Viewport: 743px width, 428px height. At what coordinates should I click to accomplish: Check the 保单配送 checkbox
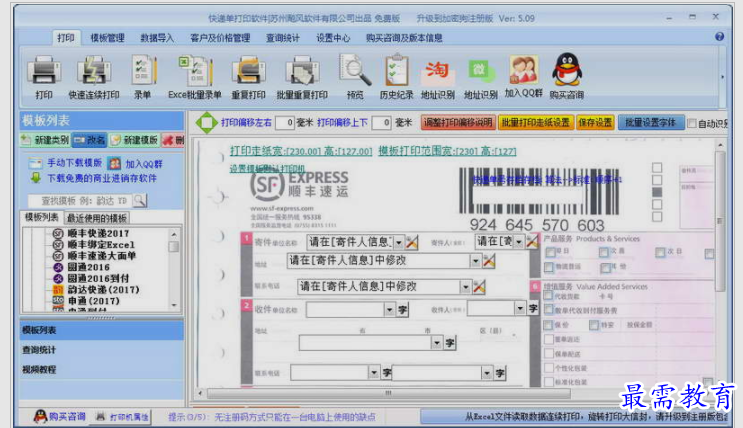point(549,354)
